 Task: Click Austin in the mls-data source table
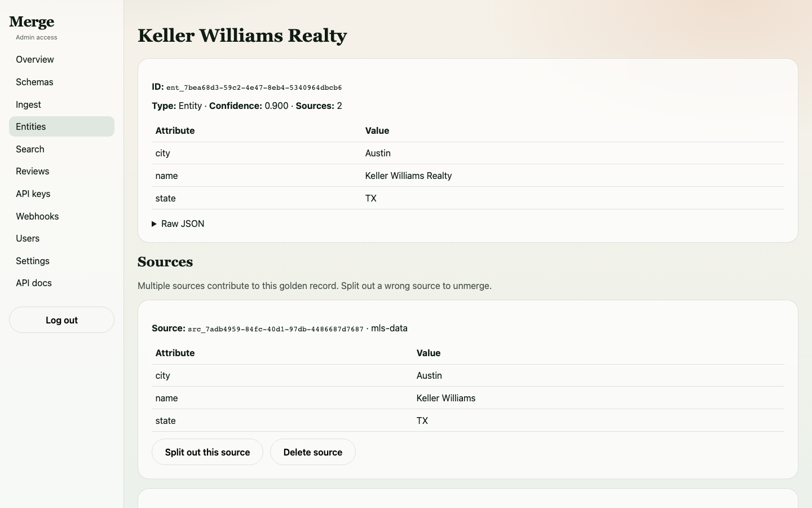point(429,375)
